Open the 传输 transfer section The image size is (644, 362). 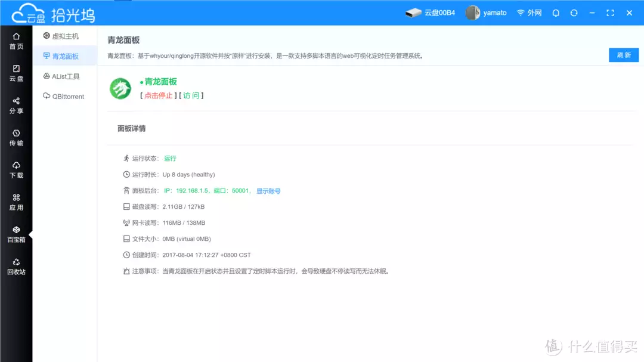pos(16,138)
